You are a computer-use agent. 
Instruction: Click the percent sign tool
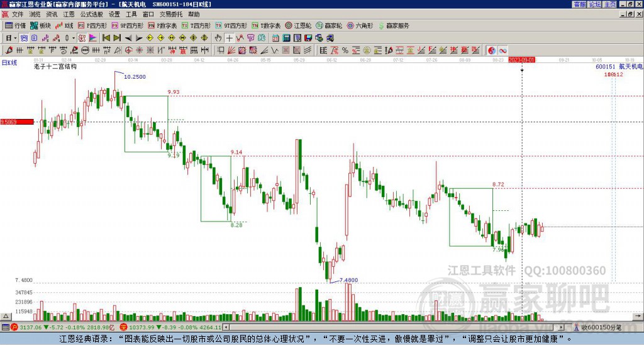(345, 50)
